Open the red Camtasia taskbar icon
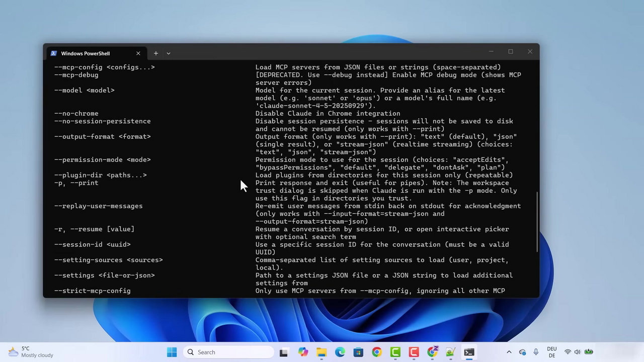 pyautogui.click(x=414, y=352)
